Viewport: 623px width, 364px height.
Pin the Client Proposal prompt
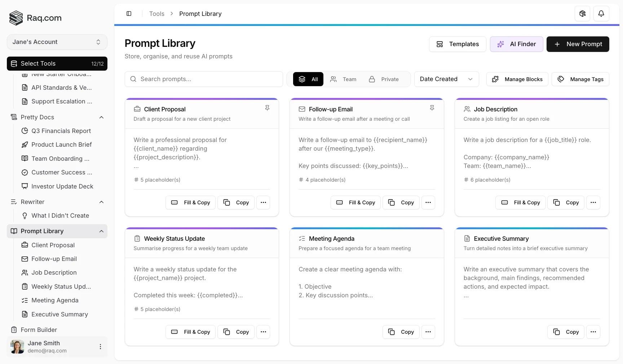[267, 108]
